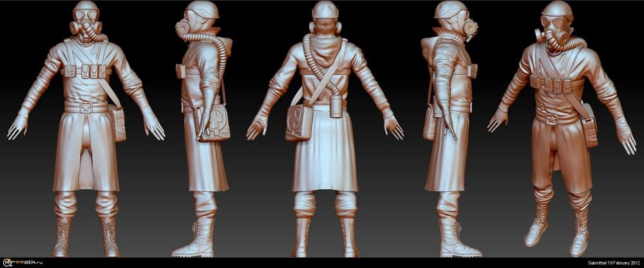Select the chest ammo pouches on front view figure
644x268 pixels.
86,70
